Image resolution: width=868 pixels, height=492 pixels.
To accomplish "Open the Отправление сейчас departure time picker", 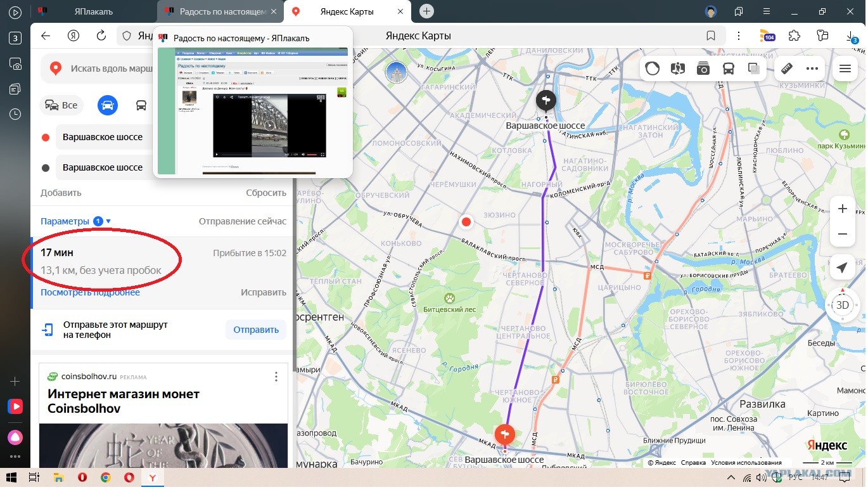I will (243, 221).
